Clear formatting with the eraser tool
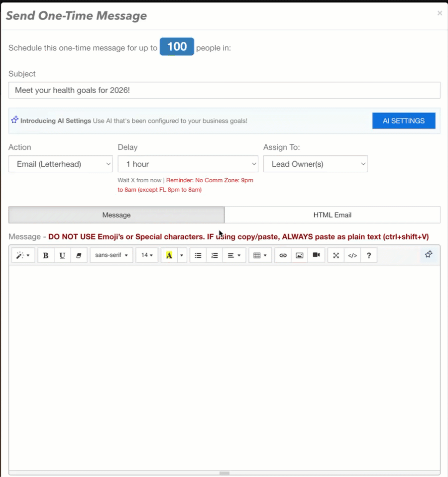The width and height of the screenshot is (448, 477). coord(79,255)
